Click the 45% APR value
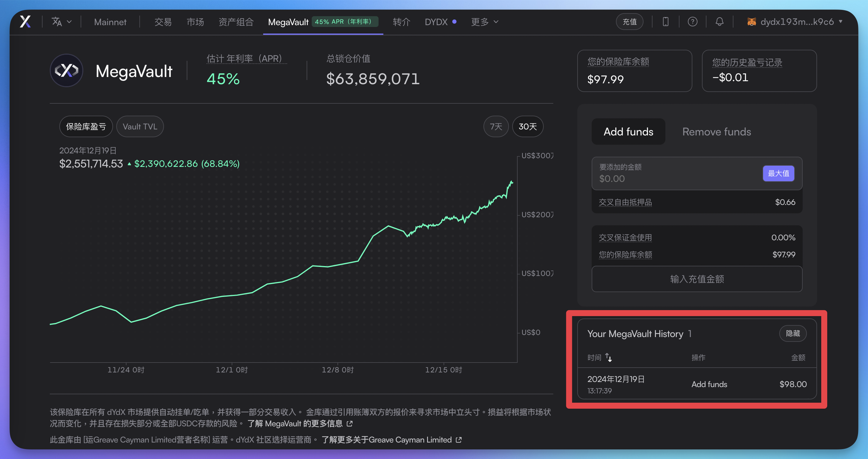This screenshot has width=868, height=459. coord(223,79)
